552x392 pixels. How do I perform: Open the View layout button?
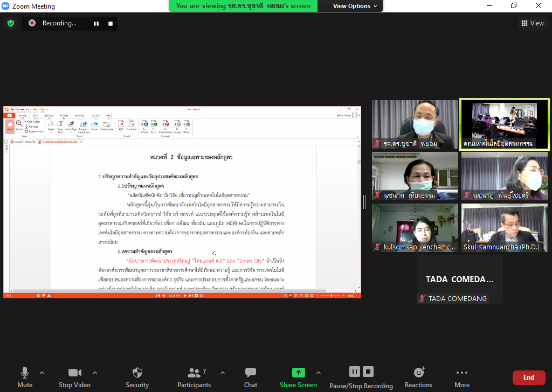[532, 23]
